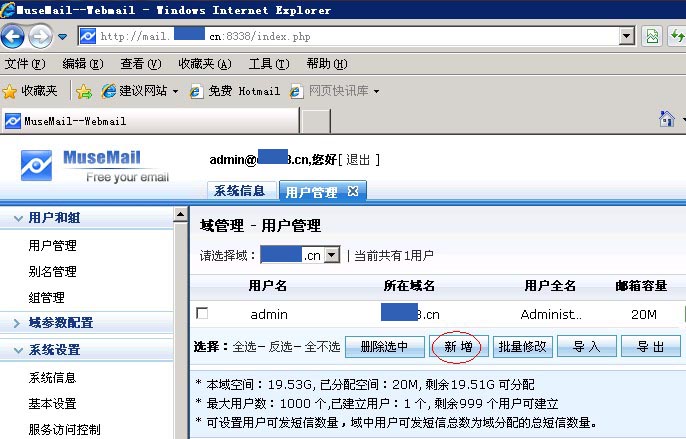Open the address bar URL dropdown arrow
Viewport: 686px width, 439px height.
click(627, 37)
